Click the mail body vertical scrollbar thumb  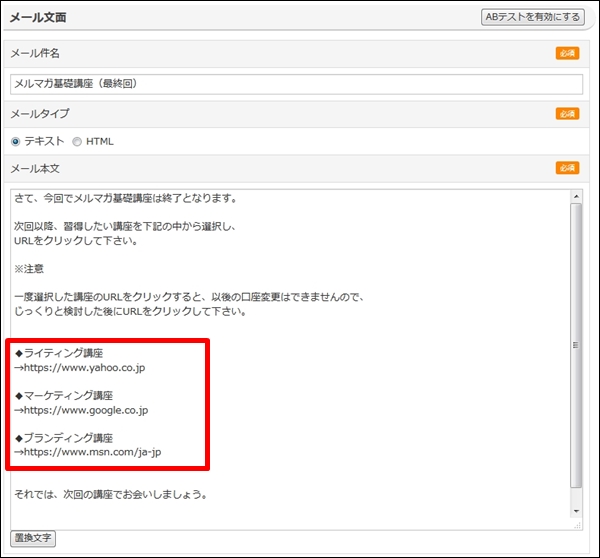[576, 345]
